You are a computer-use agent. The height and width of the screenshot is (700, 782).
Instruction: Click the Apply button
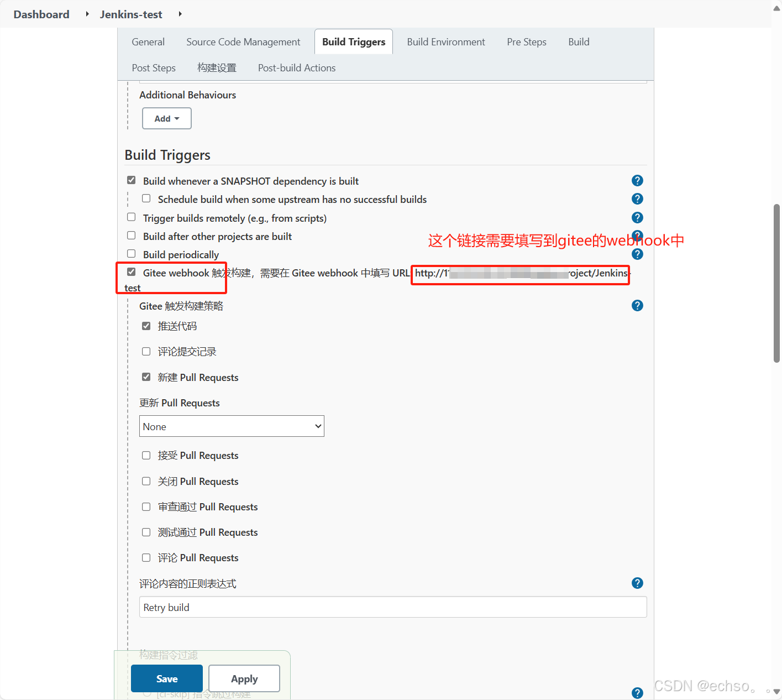(244, 678)
